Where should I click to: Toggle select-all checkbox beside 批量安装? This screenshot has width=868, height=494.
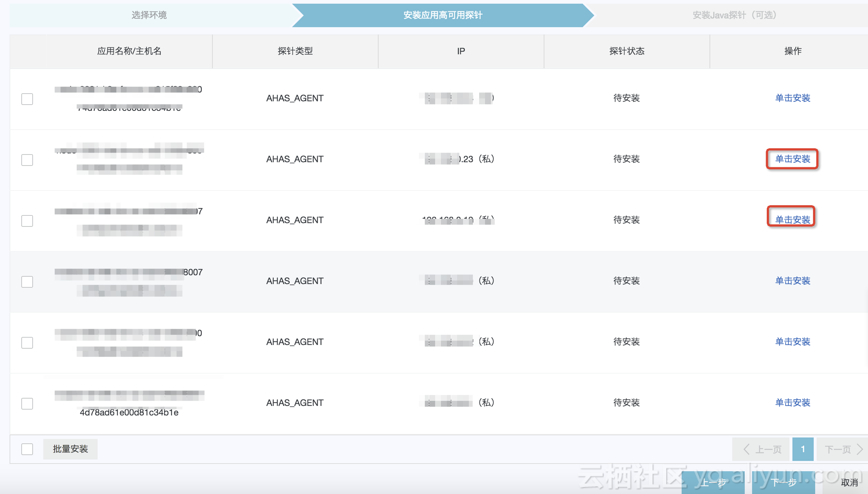click(27, 449)
